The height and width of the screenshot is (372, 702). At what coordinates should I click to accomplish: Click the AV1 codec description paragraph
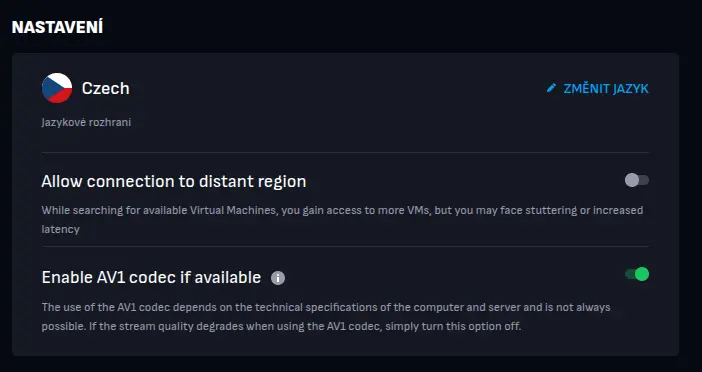[x=326, y=317]
